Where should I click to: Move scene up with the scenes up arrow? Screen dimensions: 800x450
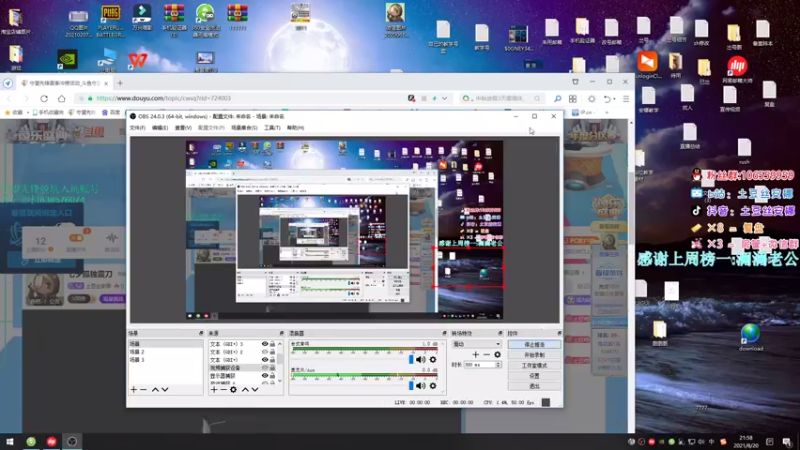coord(155,390)
